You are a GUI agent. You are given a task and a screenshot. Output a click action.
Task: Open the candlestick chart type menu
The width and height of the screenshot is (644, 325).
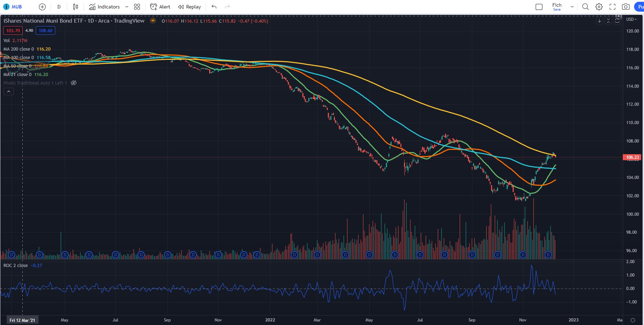click(x=75, y=7)
